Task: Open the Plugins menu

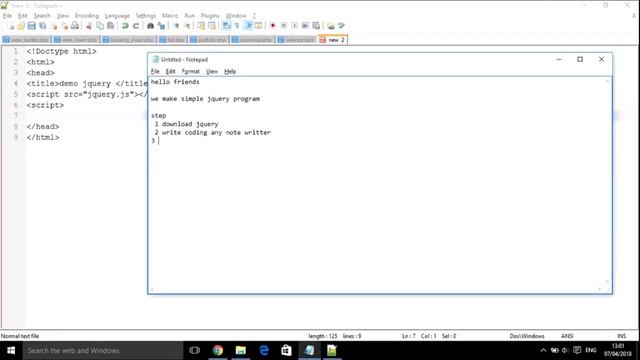Action: 210,16
